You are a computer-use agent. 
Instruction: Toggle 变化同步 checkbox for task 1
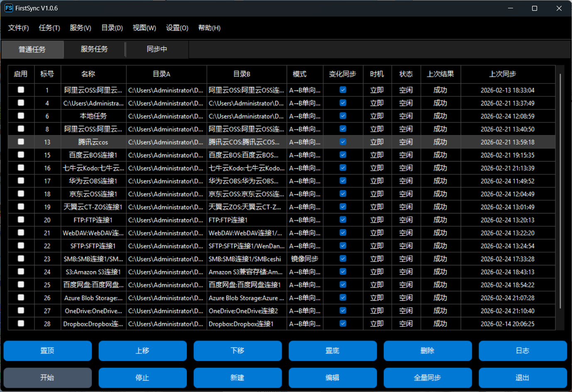[x=343, y=90]
